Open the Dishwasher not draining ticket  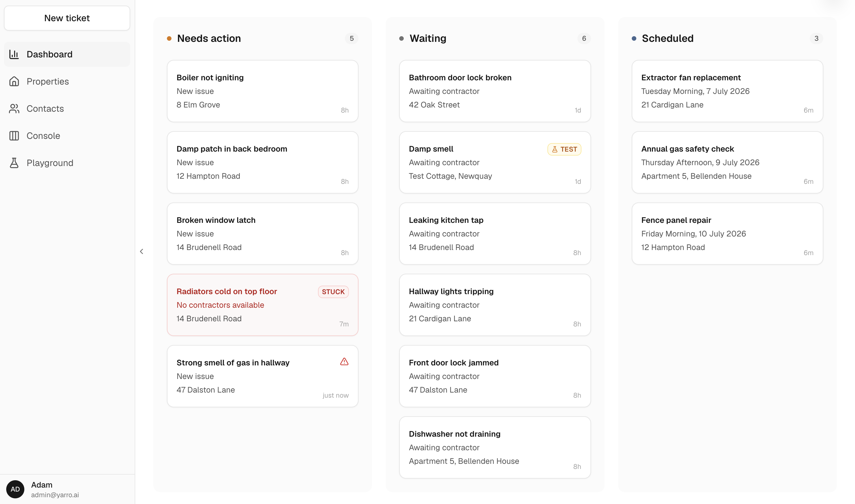(495, 448)
